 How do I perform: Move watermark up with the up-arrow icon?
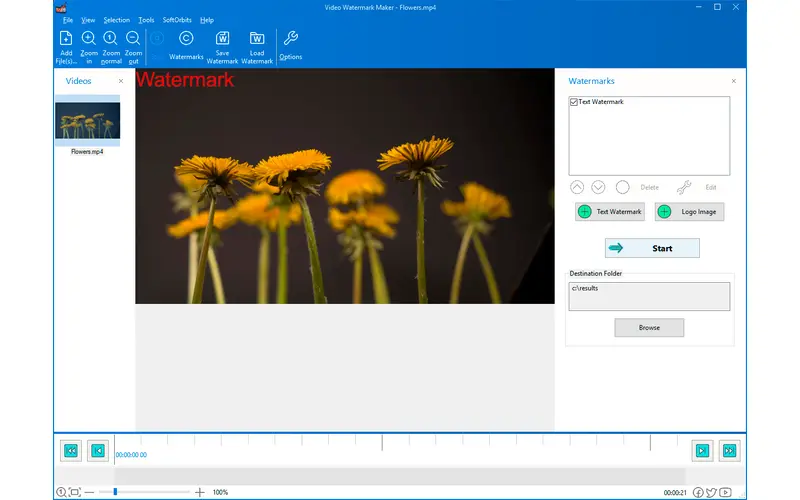577,187
